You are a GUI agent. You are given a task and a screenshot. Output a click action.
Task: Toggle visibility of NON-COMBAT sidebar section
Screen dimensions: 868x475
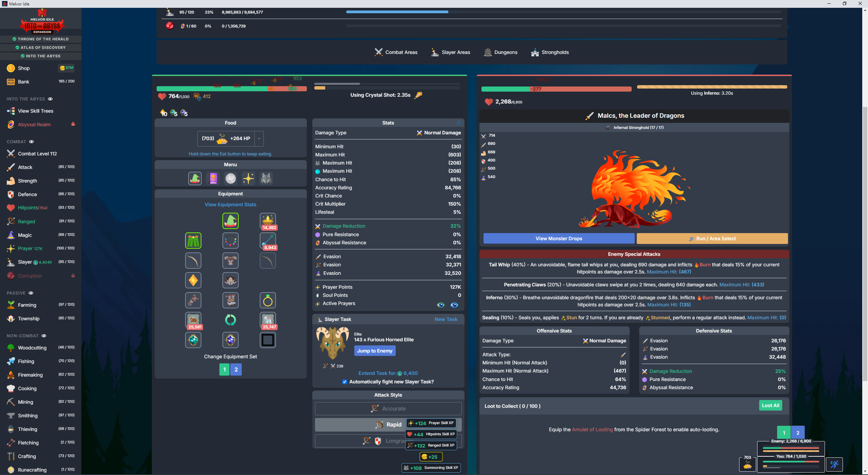(44, 336)
